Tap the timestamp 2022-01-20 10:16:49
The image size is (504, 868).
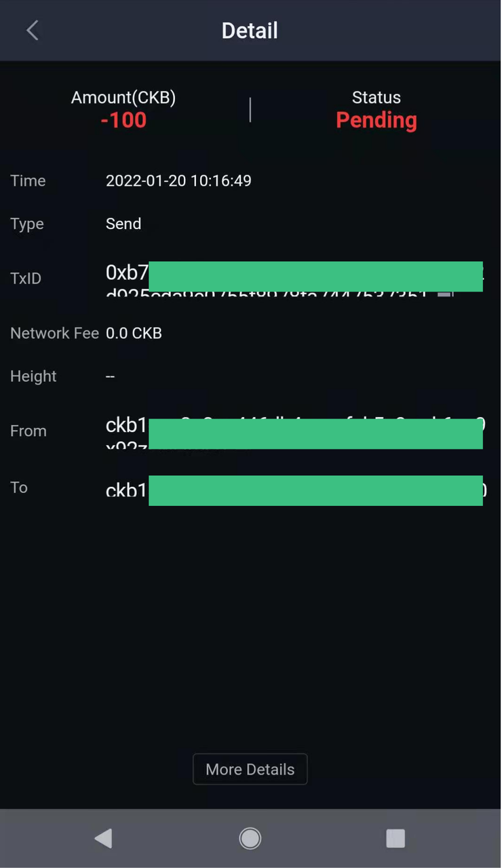178,181
